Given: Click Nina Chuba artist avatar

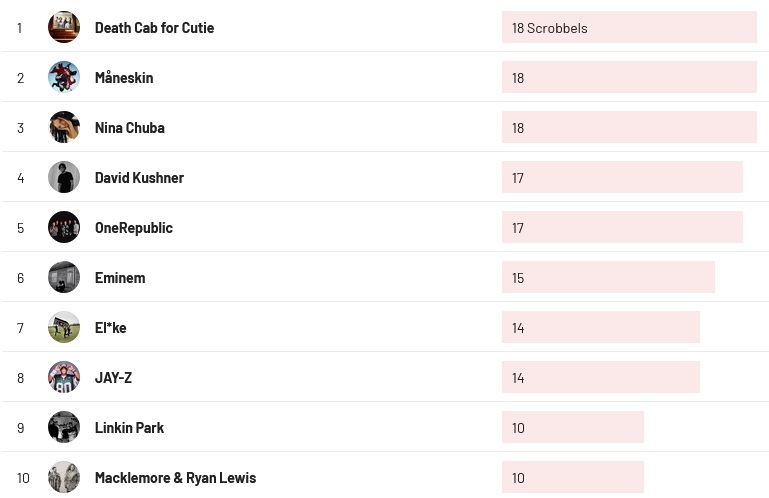Looking at the screenshot, I should click(x=64, y=127).
